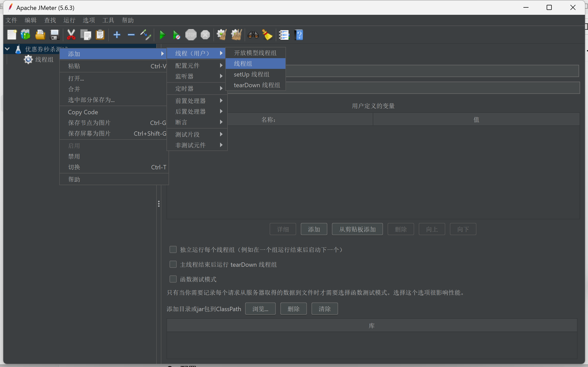Click the broom Reset Search icon
Screen dimensions: 588x367
267,35
